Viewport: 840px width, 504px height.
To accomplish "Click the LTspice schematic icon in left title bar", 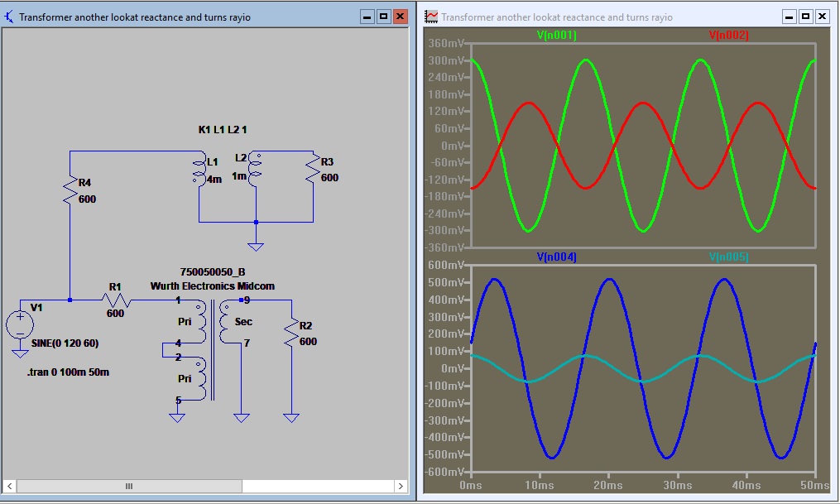I will tap(7, 15).
